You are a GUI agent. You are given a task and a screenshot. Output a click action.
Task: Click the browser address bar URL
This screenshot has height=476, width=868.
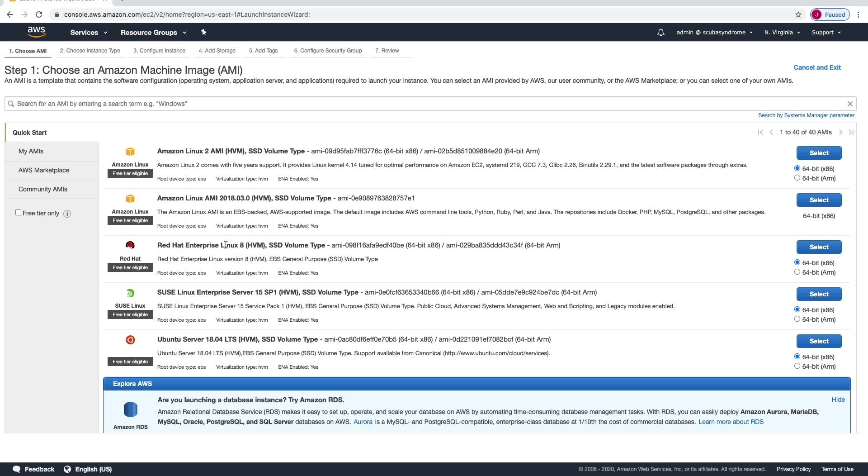coord(187,14)
